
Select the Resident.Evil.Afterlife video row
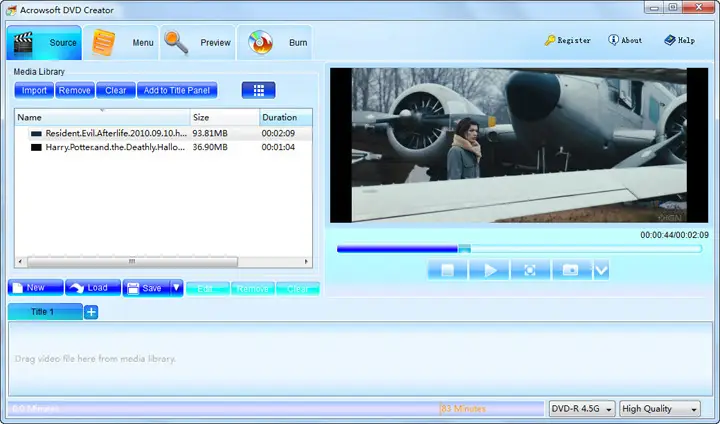163,133
